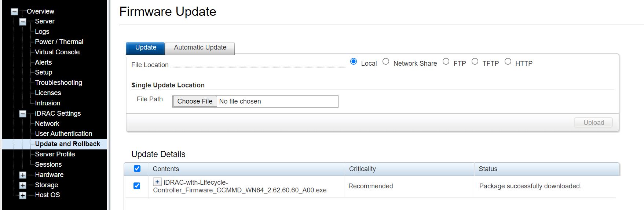Image resolution: width=644 pixels, height=210 pixels.
Task: Expand the iDRAC firmware package details
Action: pyautogui.click(x=157, y=182)
